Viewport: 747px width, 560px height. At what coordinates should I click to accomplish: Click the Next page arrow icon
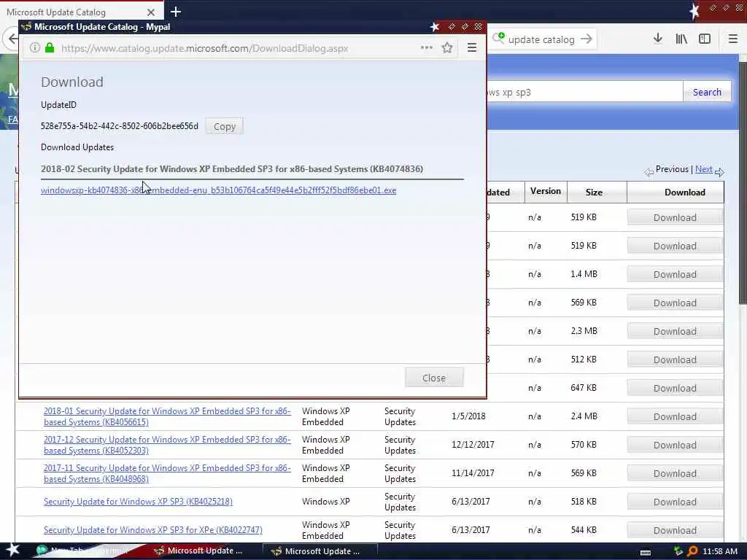(x=719, y=172)
